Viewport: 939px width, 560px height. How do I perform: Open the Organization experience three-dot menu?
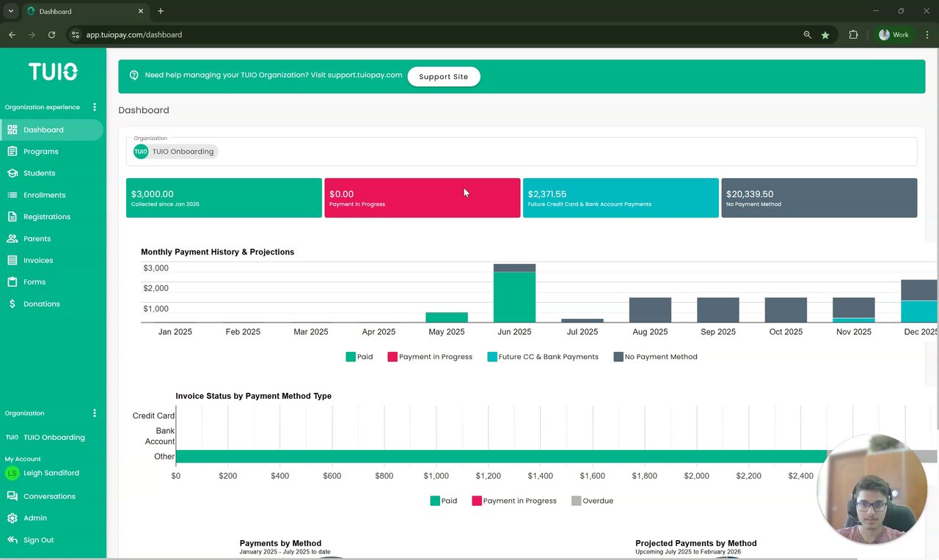pyautogui.click(x=95, y=107)
